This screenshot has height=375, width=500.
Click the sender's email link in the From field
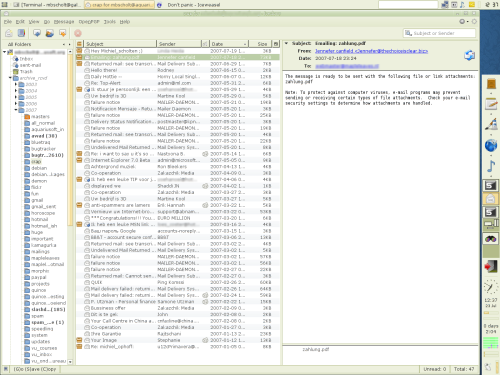click(x=371, y=51)
